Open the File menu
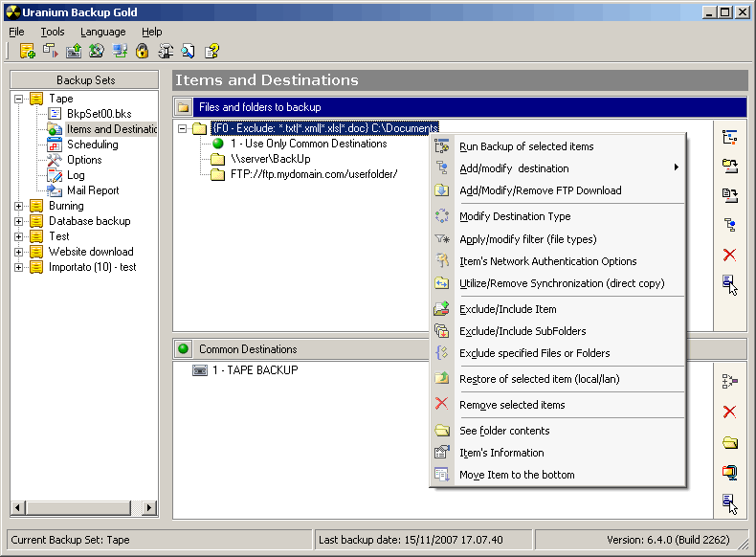756x557 pixels. click(16, 32)
